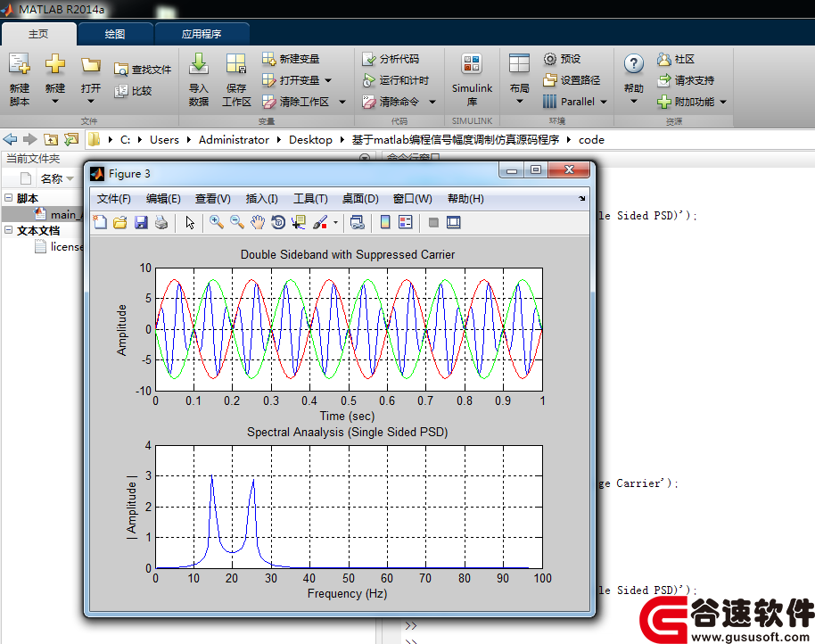Dock Figure 3 using the corner arrow
815x644 pixels.
581,199
